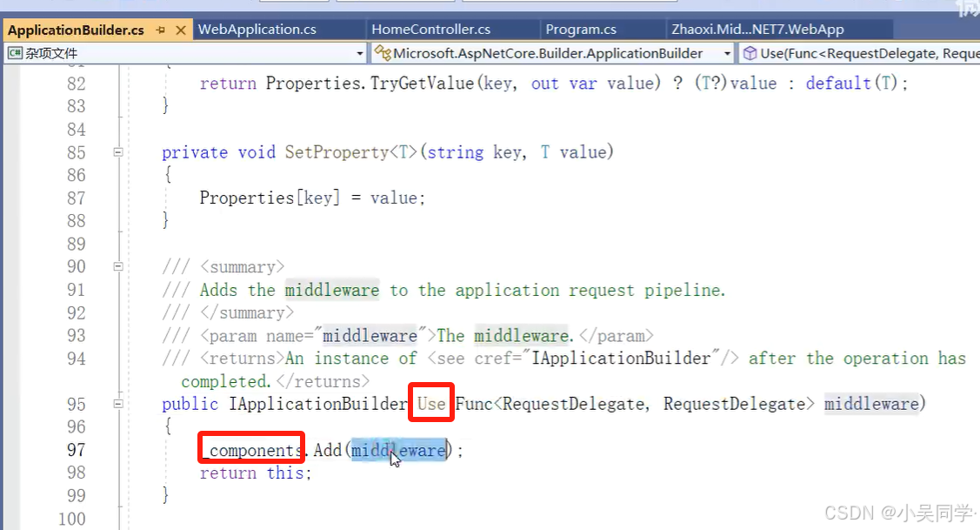Collapse the Use method at line 95

pos(118,404)
